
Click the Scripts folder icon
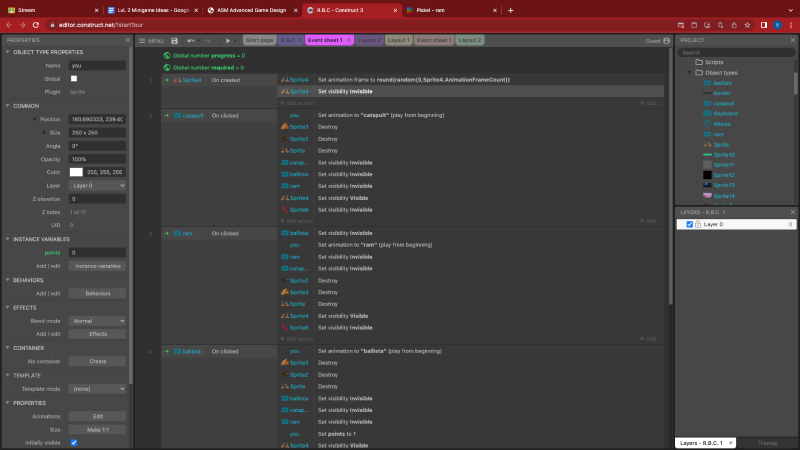[x=697, y=62]
